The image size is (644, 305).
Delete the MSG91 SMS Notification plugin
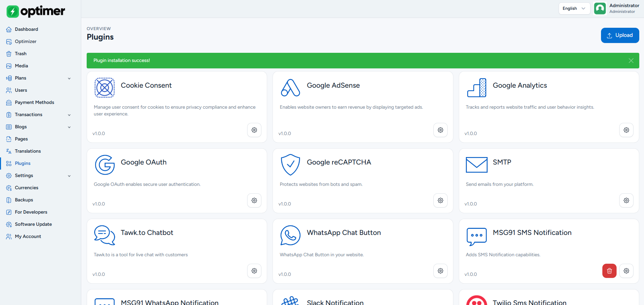pos(609,271)
